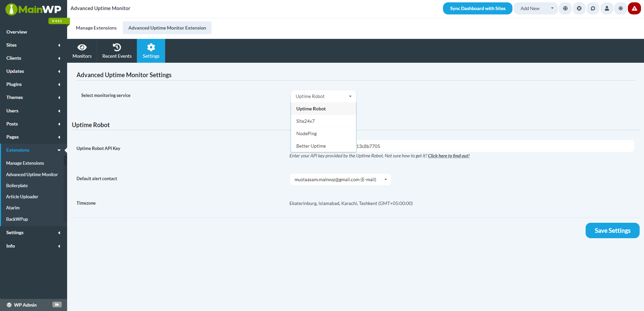Screen dimensions: 644x311
Task: Go to the Overview page
Action: [x=17, y=32]
